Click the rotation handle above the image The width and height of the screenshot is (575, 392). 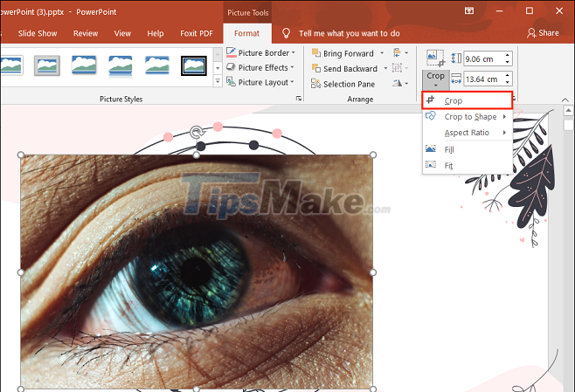(x=197, y=132)
